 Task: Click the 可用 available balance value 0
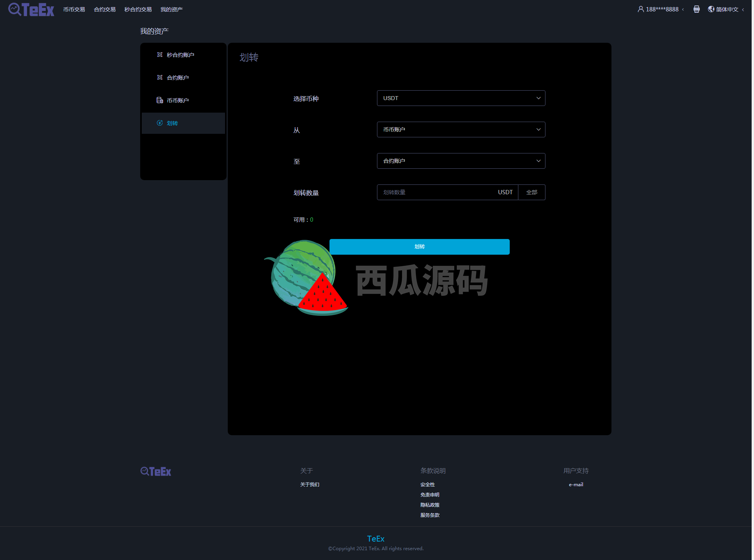pyautogui.click(x=312, y=220)
